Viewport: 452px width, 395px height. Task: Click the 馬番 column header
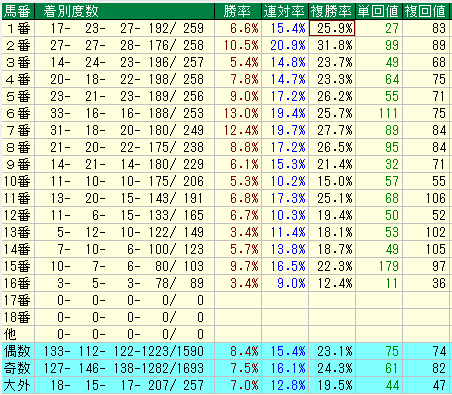18,11
